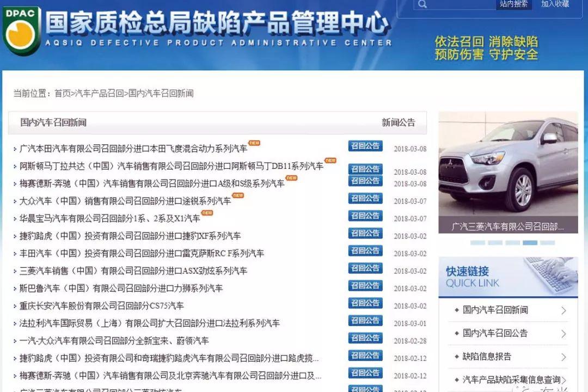The image size is (588, 392).
Task: Open 斯巴鲁 力狮 recall news
Action: (121, 288)
